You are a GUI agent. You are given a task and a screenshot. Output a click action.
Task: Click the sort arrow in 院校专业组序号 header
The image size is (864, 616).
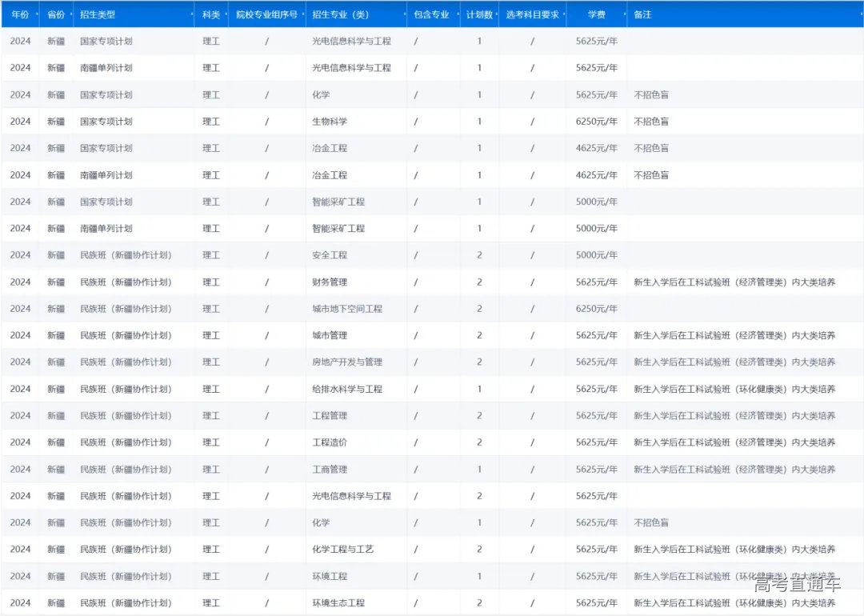pyautogui.click(x=303, y=15)
